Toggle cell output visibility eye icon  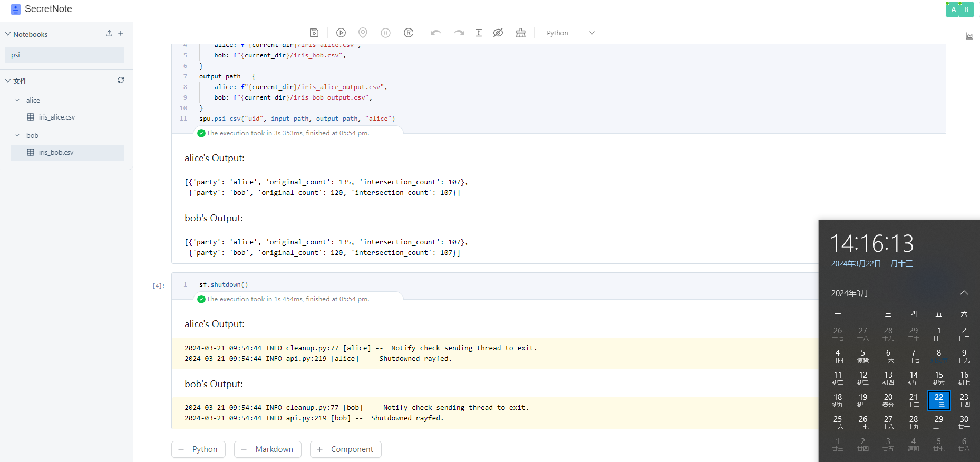[498, 33]
